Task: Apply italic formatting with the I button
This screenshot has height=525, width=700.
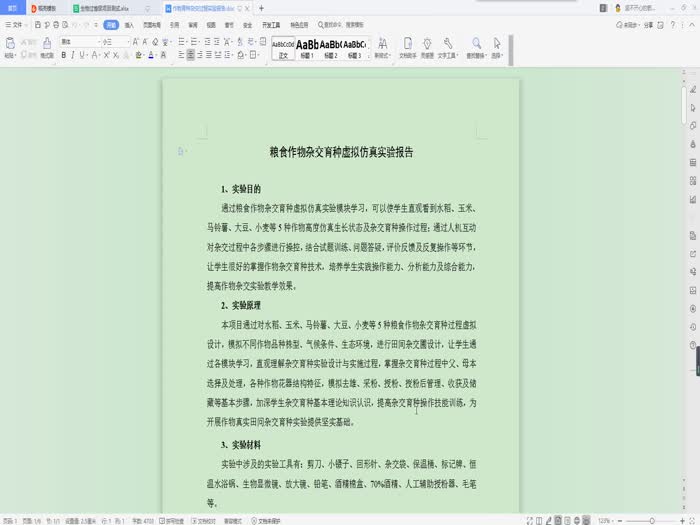Action: point(73,55)
